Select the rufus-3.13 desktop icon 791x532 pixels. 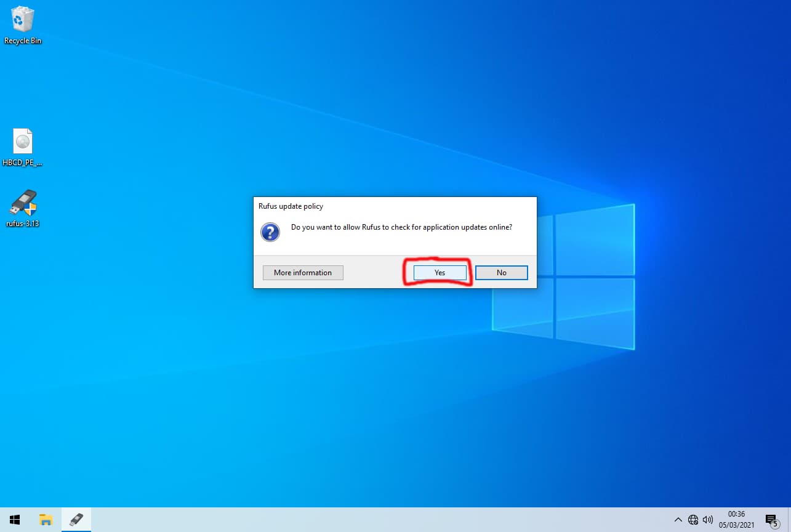pos(23,208)
